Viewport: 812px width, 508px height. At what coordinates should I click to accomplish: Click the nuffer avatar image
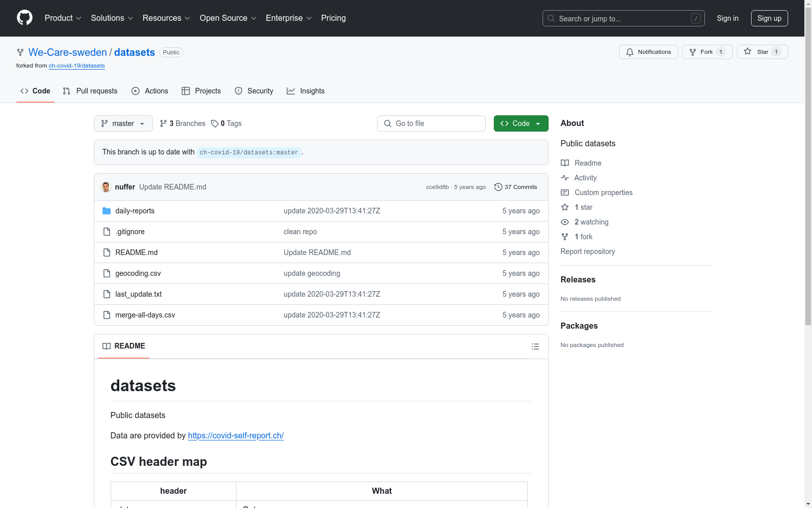click(x=106, y=187)
